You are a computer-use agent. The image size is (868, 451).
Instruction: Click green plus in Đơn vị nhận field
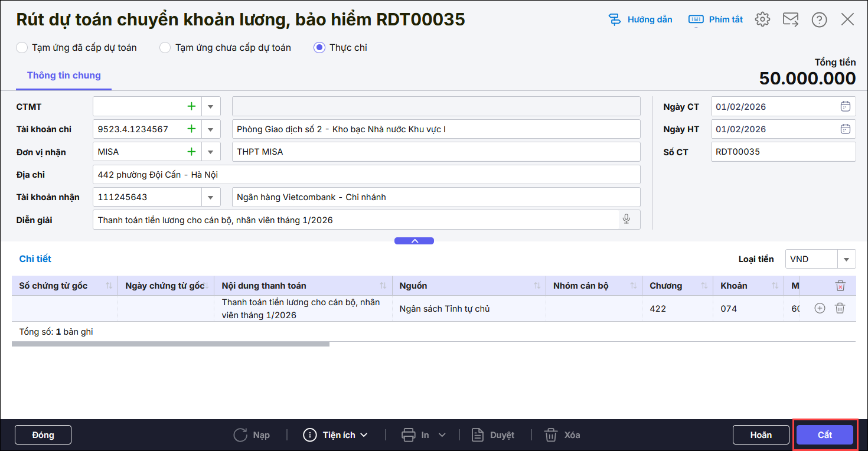pos(191,152)
